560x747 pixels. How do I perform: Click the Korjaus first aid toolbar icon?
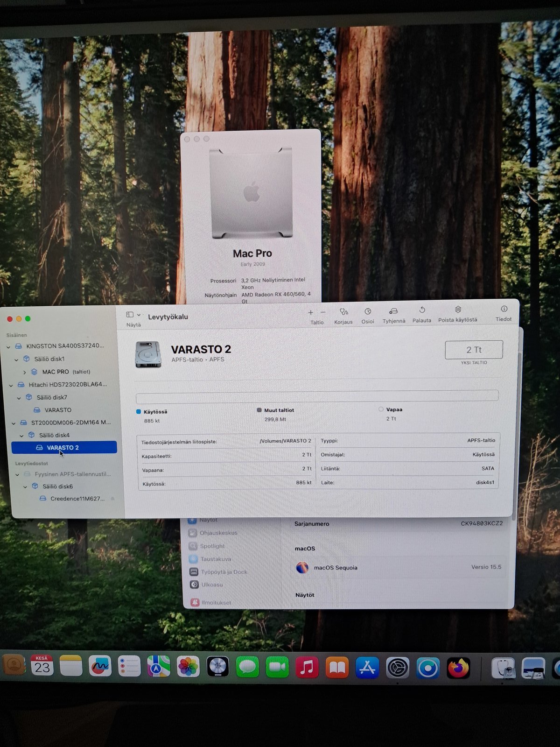pos(344,311)
